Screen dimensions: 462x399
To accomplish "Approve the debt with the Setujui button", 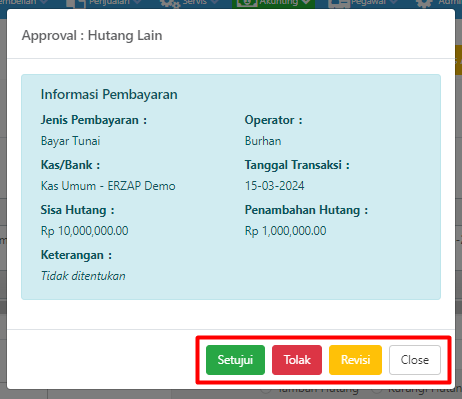I will coord(235,360).
